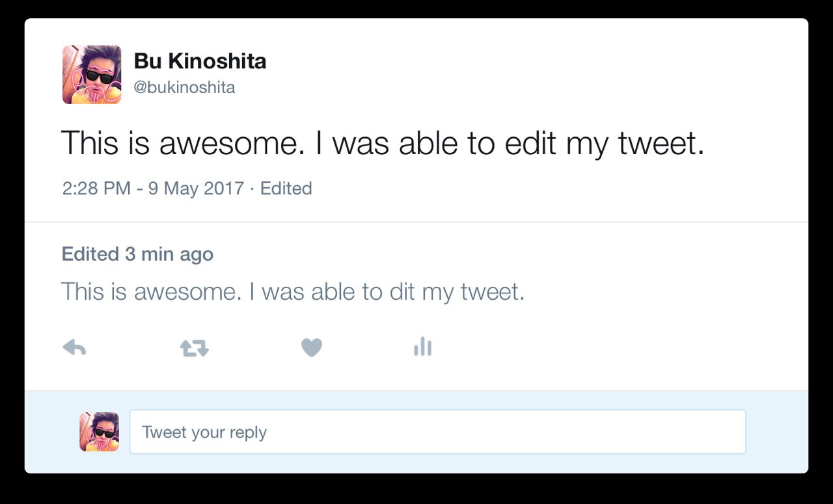Click the older version saying dit my tweet
The width and height of the screenshot is (833, 504).
tap(293, 292)
